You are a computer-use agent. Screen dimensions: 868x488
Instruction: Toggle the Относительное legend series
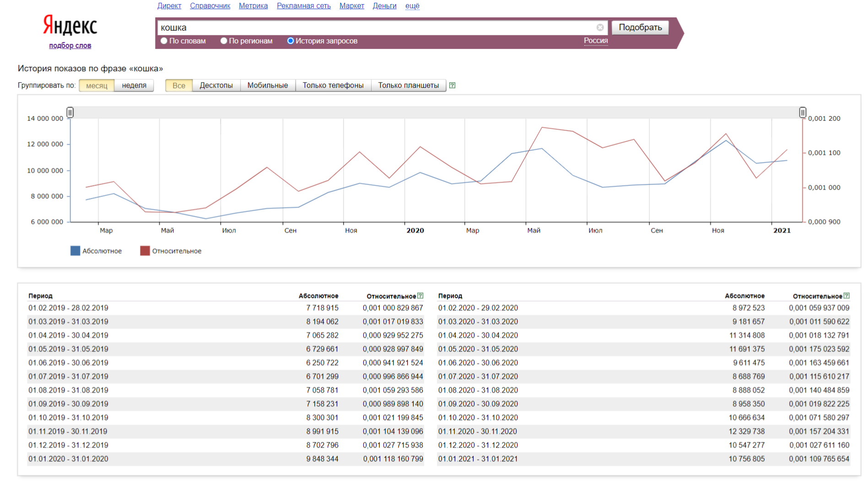pyautogui.click(x=171, y=251)
